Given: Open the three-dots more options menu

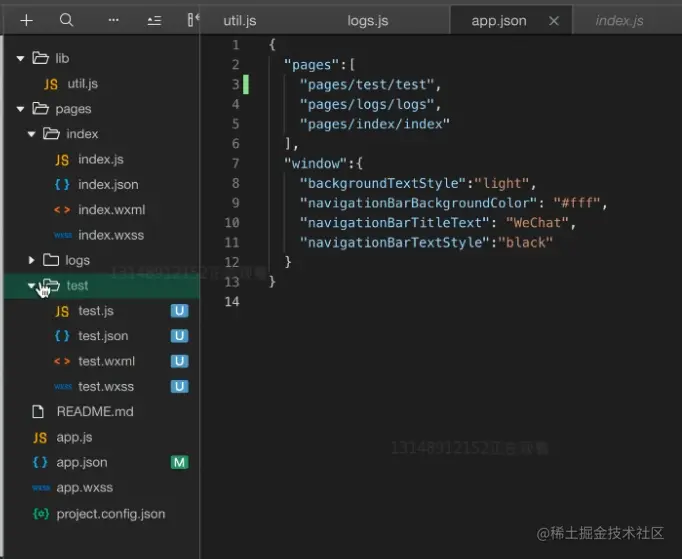Looking at the screenshot, I should (x=114, y=20).
